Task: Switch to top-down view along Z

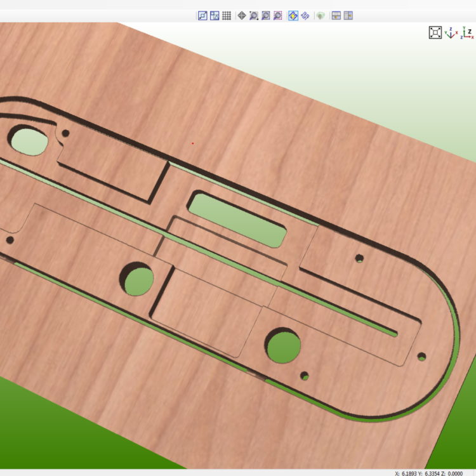Action: pos(468,33)
